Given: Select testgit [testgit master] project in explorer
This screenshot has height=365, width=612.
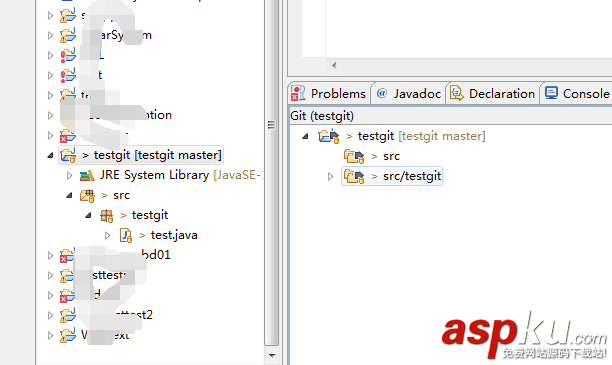Looking at the screenshot, I should (141, 155).
